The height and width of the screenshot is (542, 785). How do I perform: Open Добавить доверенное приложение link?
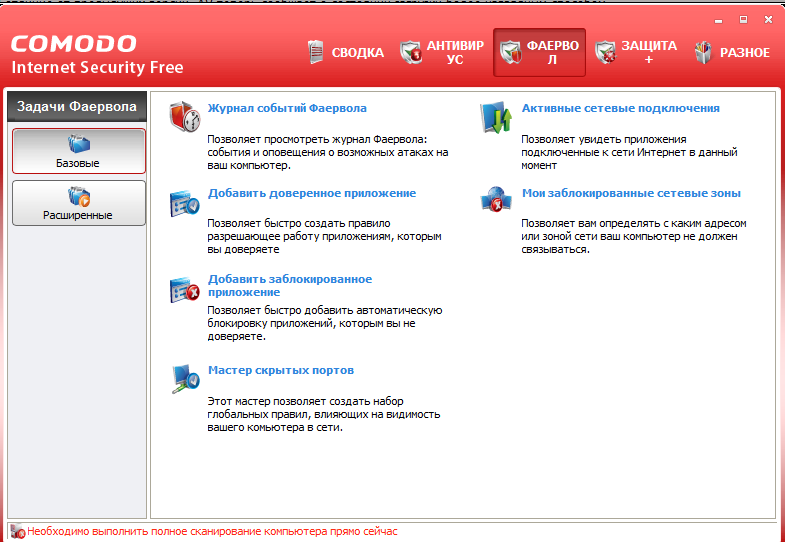pos(312,193)
